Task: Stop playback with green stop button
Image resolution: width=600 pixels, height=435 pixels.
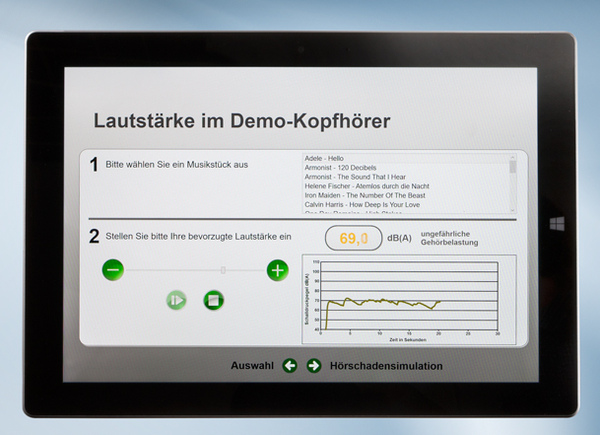Action: pyautogui.click(x=214, y=300)
